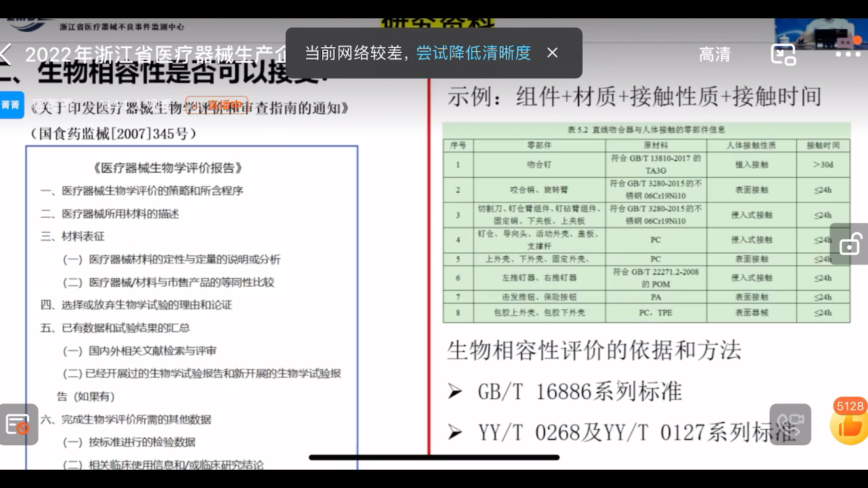Lock the screen with the padlock icon

pyautogui.click(x=850, y=244)
